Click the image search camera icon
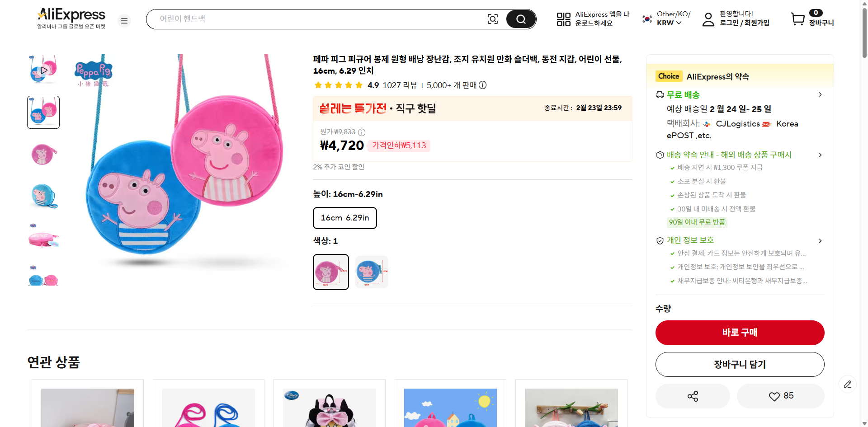This screenshot has height=427, width=868. [x=492, y=19]
